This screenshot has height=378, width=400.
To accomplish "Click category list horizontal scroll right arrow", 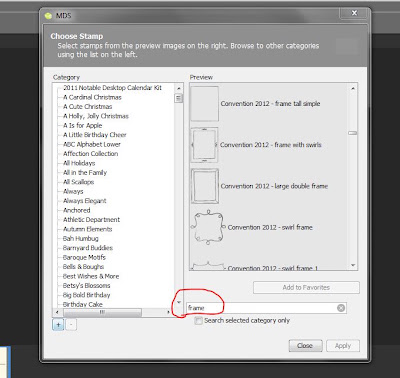I will 168,312.
